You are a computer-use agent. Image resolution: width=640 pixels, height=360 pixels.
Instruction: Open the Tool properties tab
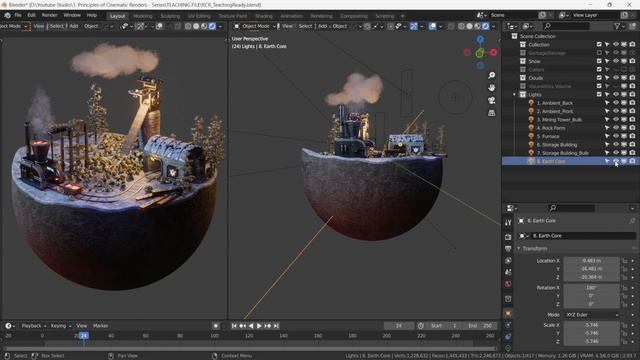click(508, 223)
